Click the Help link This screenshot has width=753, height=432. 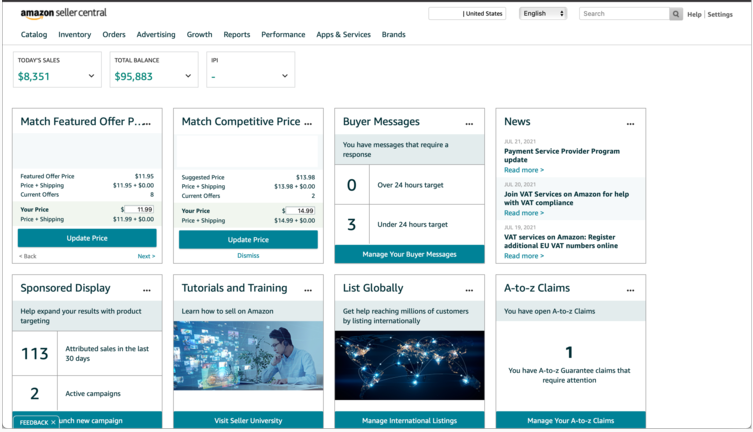694,14
